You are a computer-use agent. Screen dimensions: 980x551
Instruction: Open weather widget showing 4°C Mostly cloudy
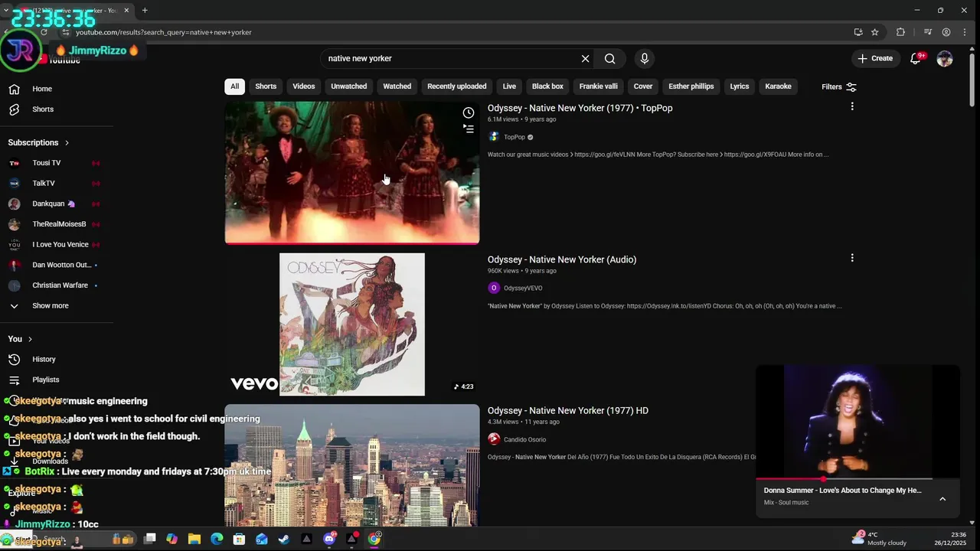click(881, 539)
